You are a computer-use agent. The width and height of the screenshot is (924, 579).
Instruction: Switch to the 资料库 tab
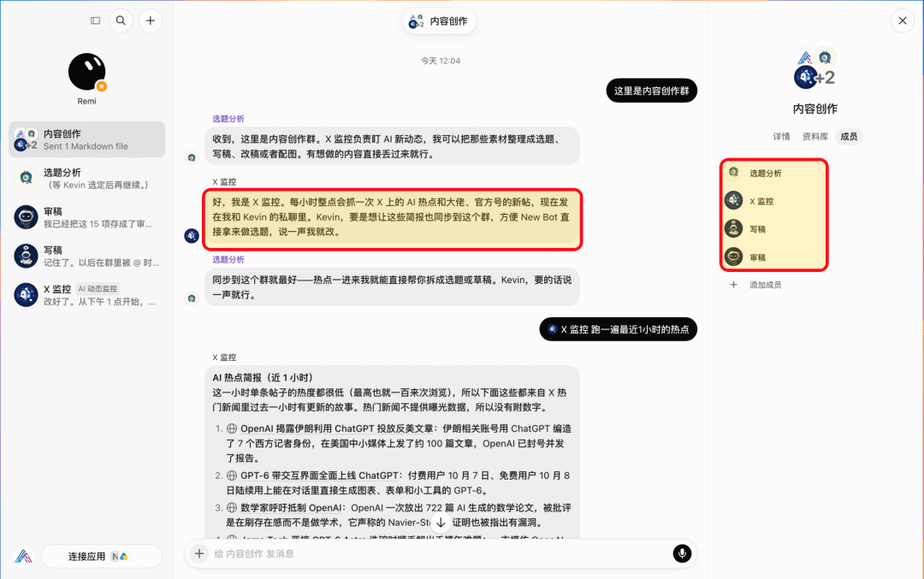point(815,137)
